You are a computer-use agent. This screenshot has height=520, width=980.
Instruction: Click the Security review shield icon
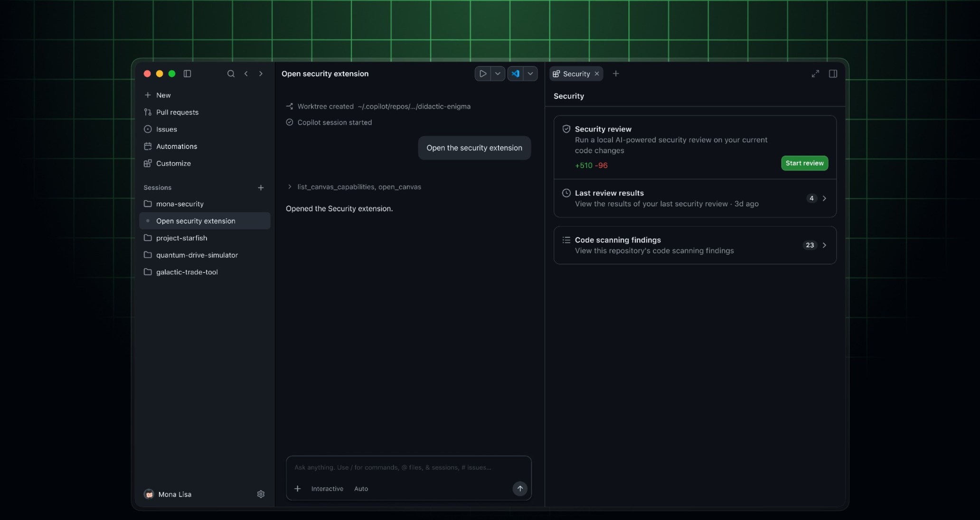click(566, 129)
